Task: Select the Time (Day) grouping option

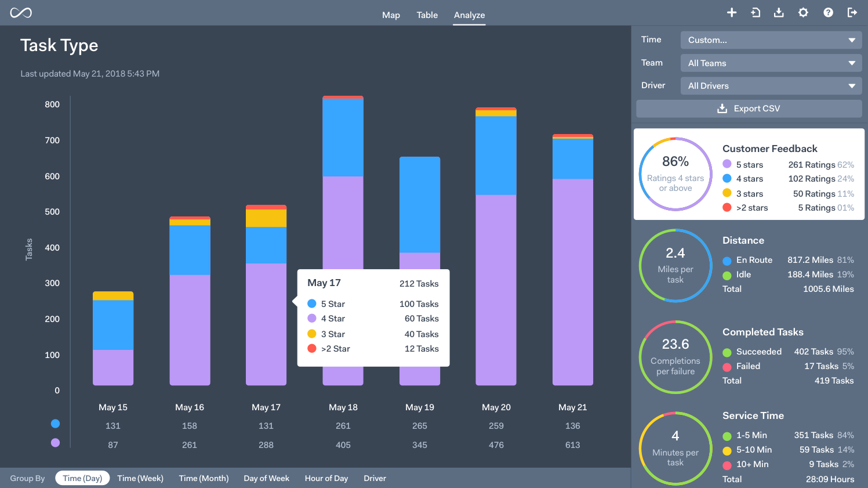Action: pyautogui.click(x=82, y=478)
